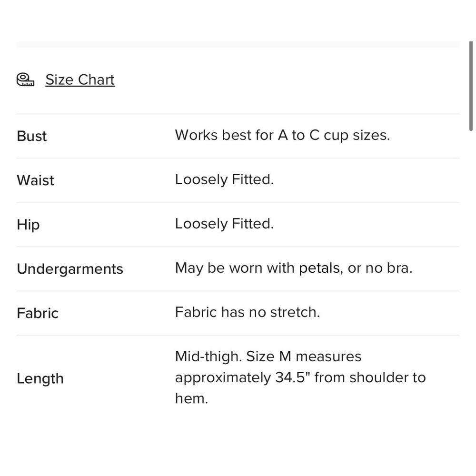Click the 'A to C cup sizes' text
476x476 pixels.
[334, 135]
